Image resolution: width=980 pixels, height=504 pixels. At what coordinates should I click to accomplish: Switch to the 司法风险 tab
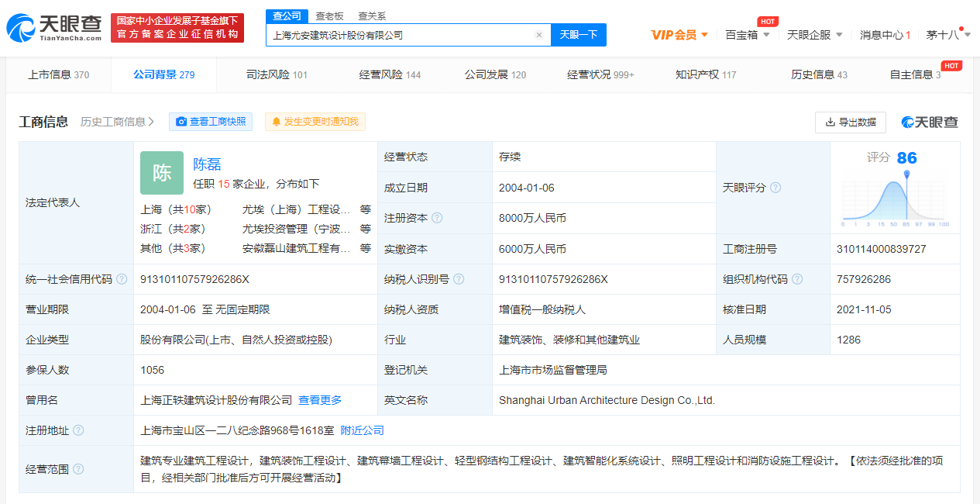[277, 74]
